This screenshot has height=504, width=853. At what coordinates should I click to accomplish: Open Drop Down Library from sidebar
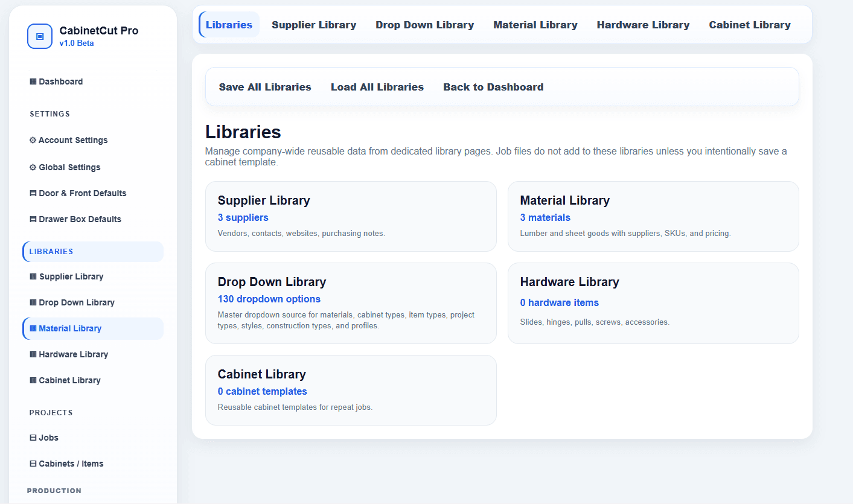(72, 302)
